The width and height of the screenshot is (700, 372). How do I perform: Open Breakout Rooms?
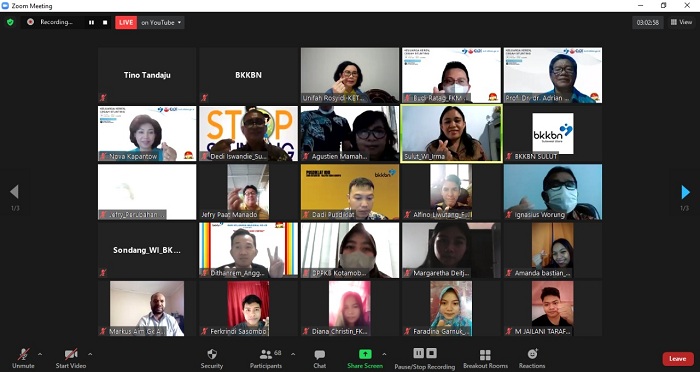[485, 359]
